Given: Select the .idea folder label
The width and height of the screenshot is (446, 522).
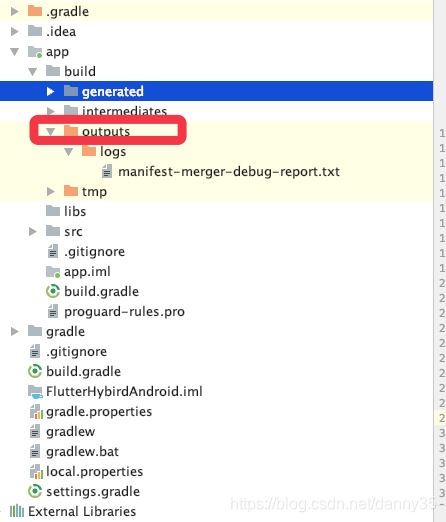Looking at the screenshot, I should (61, 32).
